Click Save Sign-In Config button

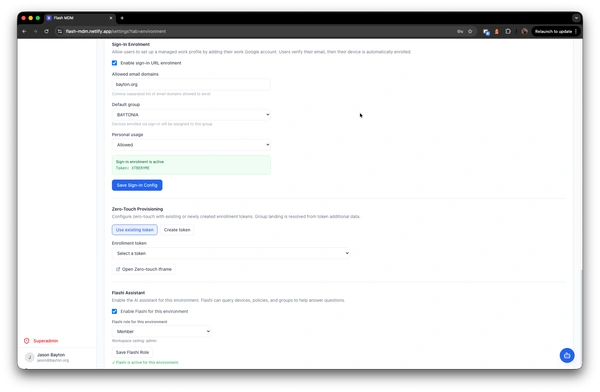click(x=137, y=185)
